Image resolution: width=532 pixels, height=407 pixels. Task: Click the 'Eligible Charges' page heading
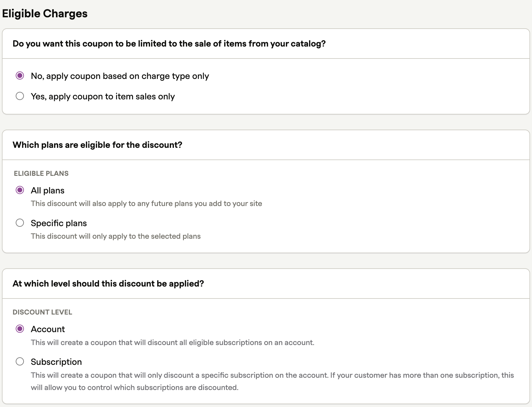pyautogui.click(x=45, y=14)
